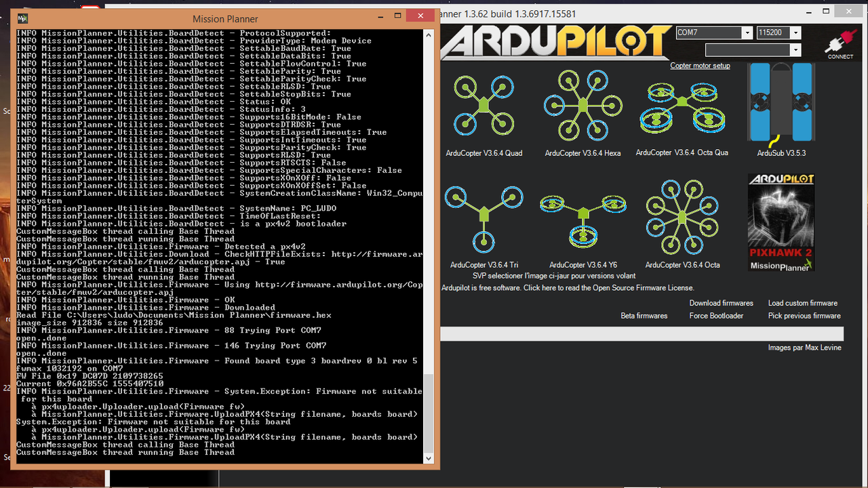The image size is (868, 488).
Task: Click the Pixhawk 2 Mission Planner image
Action: pos(781,223)
